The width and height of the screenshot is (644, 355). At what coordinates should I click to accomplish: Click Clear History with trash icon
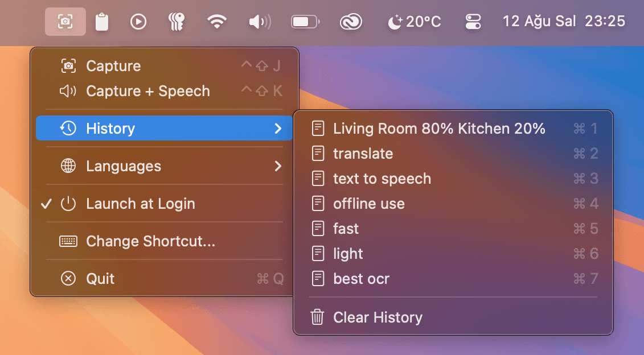click(x=377, y=317)
